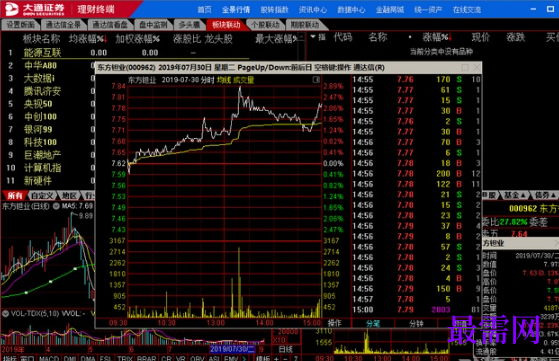
Task: Open the 统一资产 menu
Action: pos(428,10)
